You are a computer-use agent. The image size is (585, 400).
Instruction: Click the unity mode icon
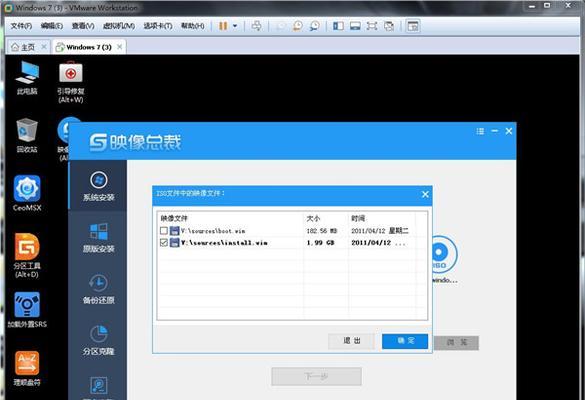coord(389,26)
